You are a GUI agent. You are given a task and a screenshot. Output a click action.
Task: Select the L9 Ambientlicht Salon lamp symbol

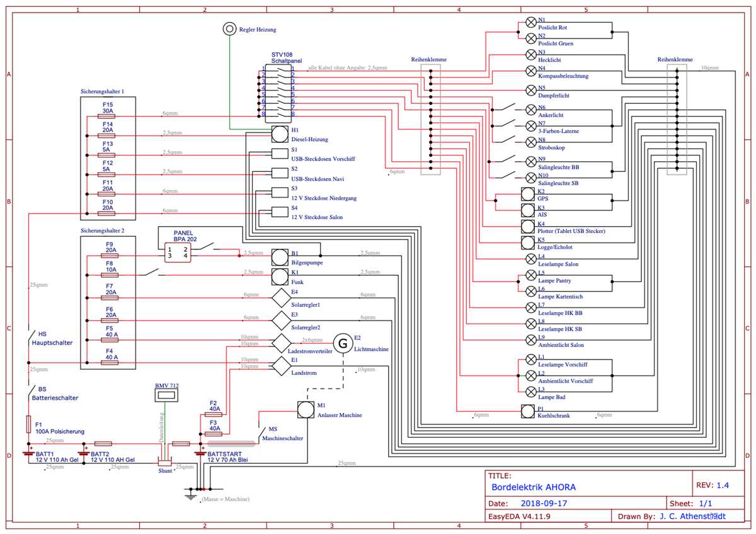pyautogui.click(x=530, y=339)
